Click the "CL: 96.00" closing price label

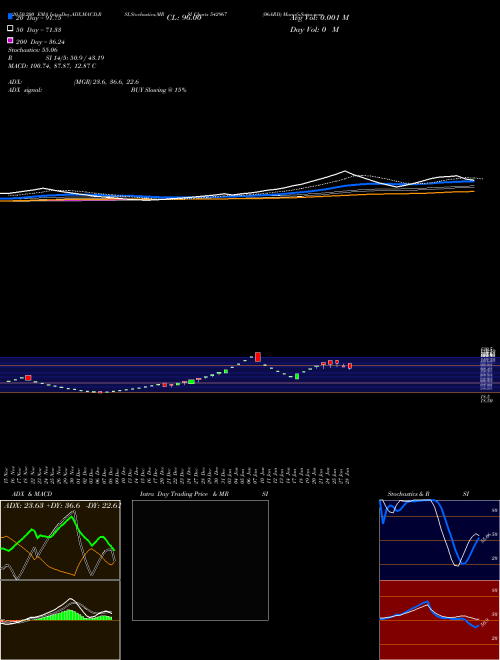(184, 18)
